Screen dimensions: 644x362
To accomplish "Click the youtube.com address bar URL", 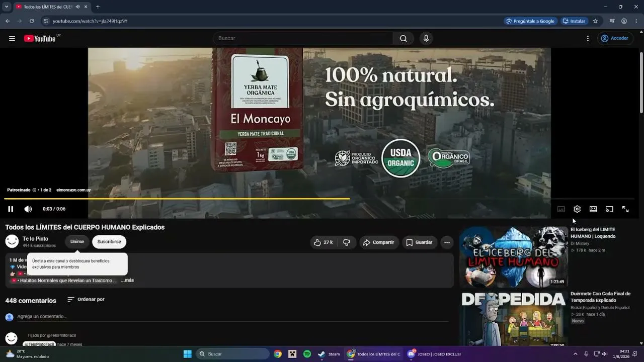I will (x=90, y=21).
